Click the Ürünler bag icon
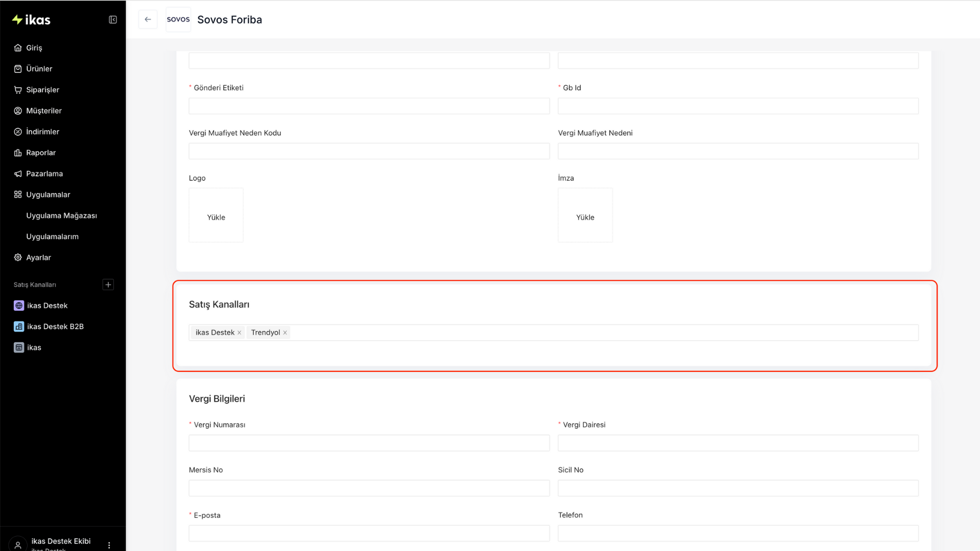Image resolution: width=980 pixels, height=551 pixels. 18,69
